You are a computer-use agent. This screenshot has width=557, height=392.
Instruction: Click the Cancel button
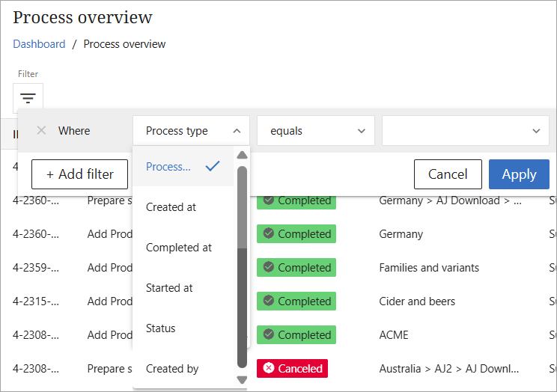[x=447, y=174]
